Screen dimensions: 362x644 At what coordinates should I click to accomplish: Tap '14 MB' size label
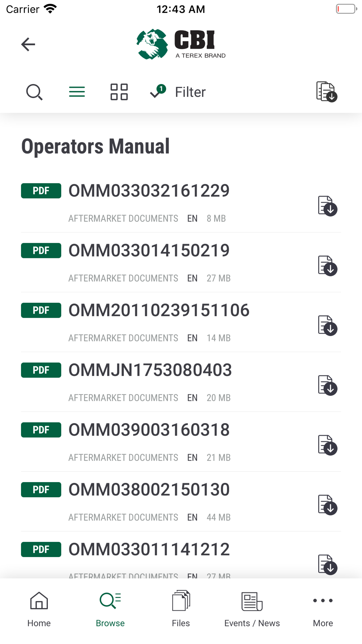(x=218, y=338)
